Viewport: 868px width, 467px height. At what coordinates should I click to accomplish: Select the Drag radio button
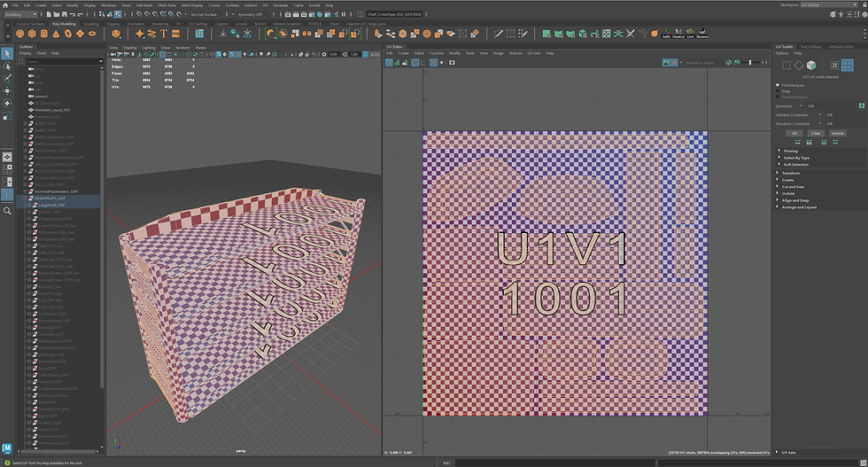(x=778, y=91)
